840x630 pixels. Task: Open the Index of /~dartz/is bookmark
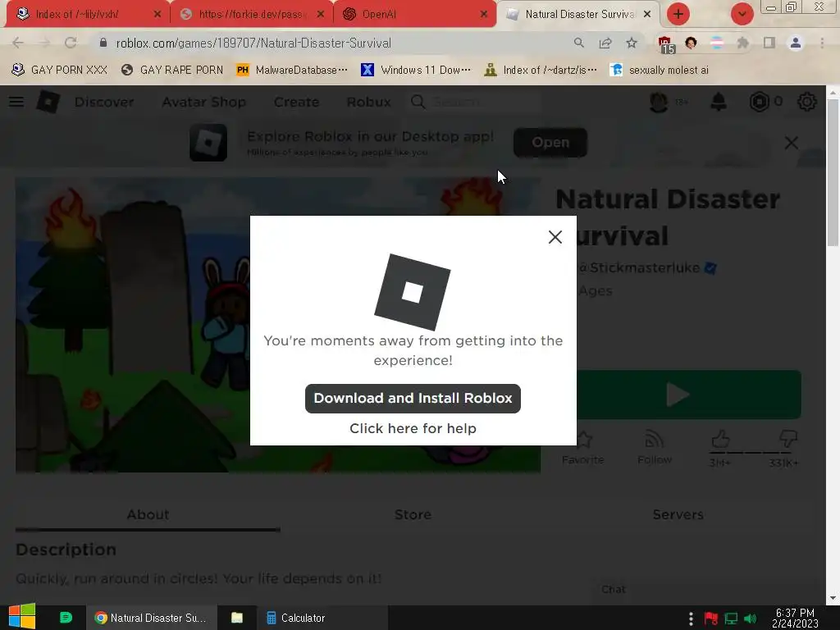coord(541,70)
